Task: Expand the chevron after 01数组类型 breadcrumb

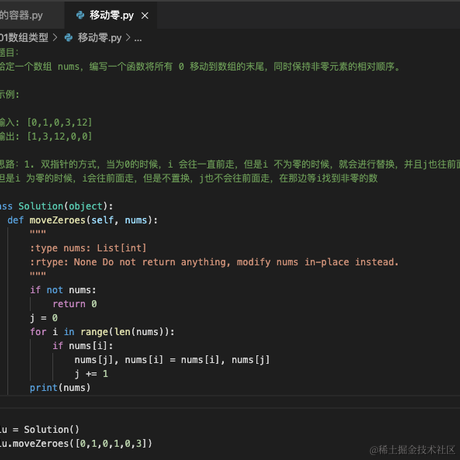Action: point(55,38)
